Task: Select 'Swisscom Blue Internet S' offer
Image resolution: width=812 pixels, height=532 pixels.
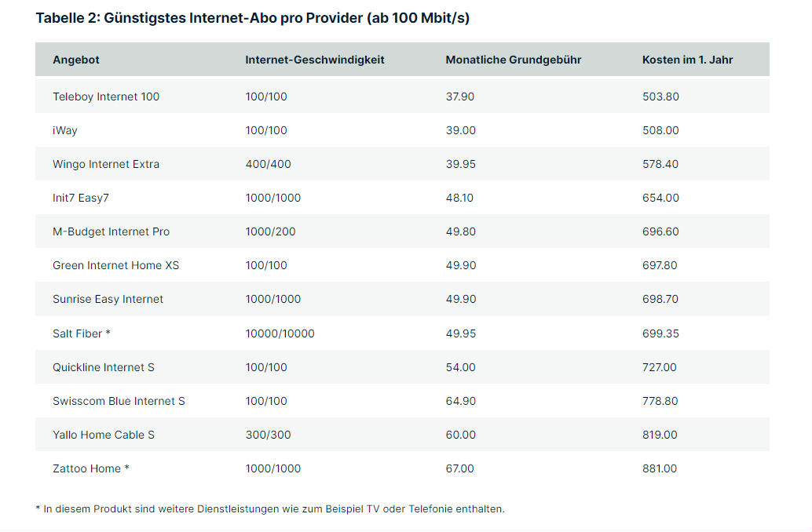Action: (x=119, y=401)
